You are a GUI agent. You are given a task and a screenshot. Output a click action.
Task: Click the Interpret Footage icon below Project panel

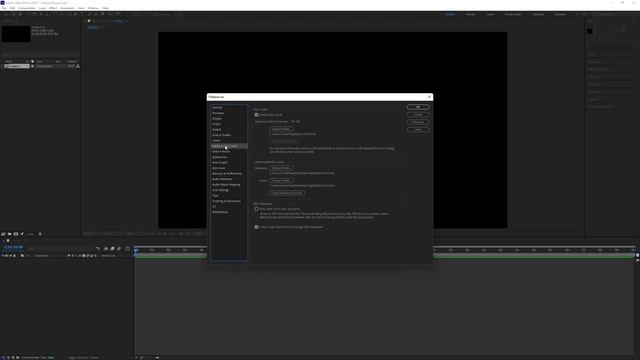pyautogui.click(x=3, y=234)
